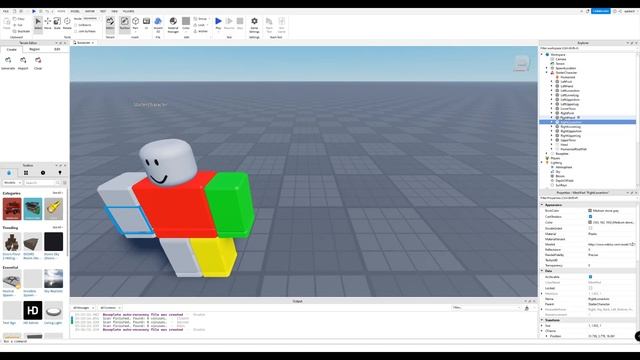Viewport: 640px width, 360px height.
Task: Select the Scale tool
Action: [x=57, y=23]
